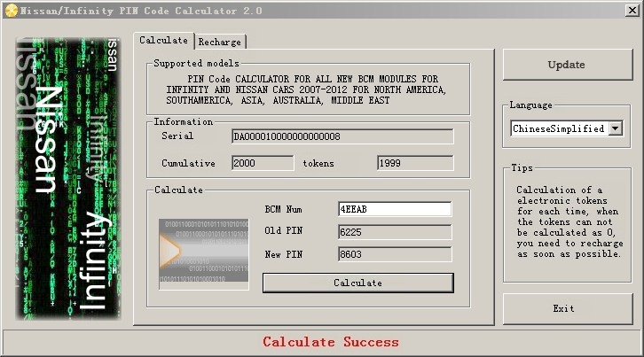Click the Exit button
The image size is (644, 357).
click(x=567, y=308)
